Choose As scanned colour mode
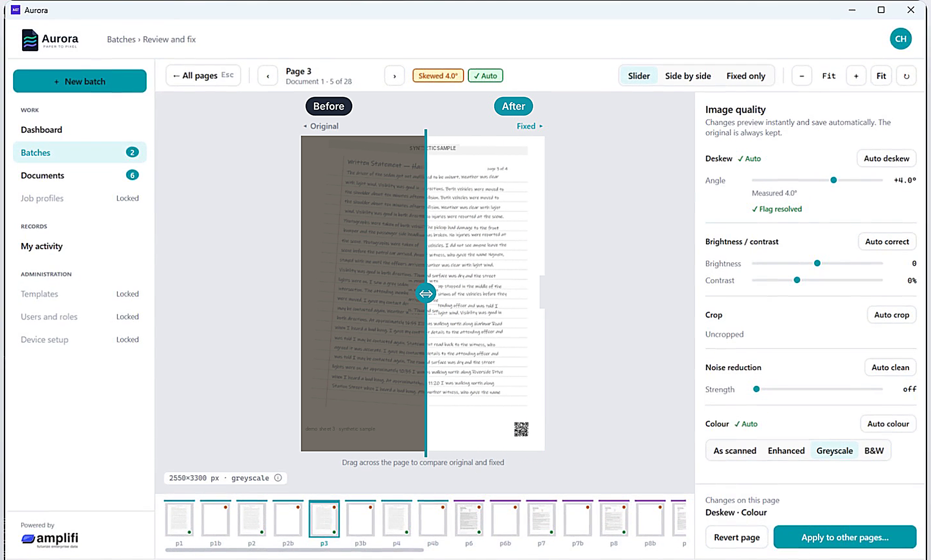Image resolution: width=931 pixels, height=560 pixels. [x=735, y=451]
